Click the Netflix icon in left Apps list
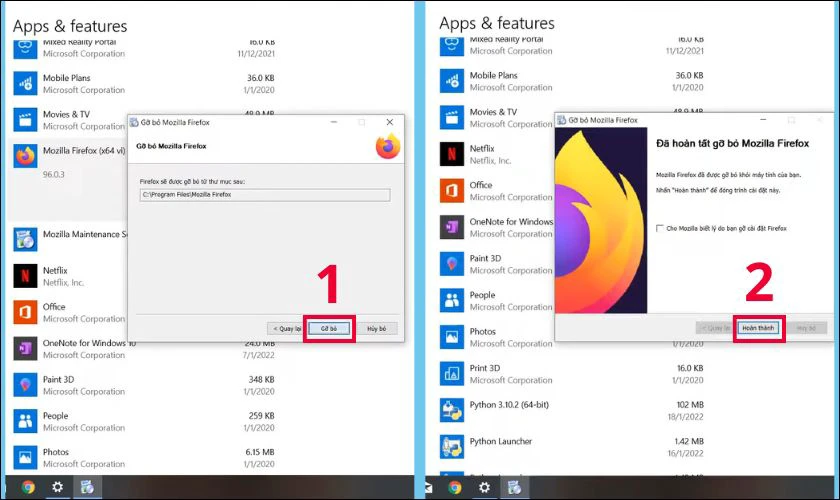 click(25, 276)
